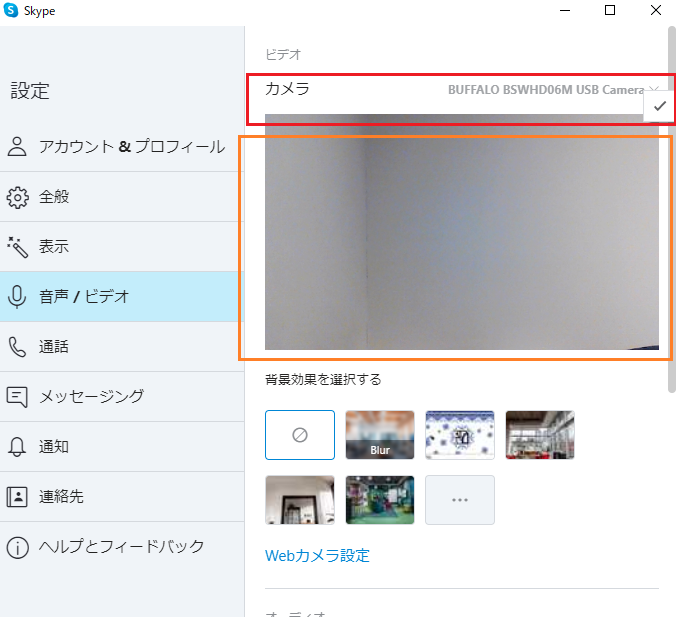Open 通知 settings section

(122, 447)
